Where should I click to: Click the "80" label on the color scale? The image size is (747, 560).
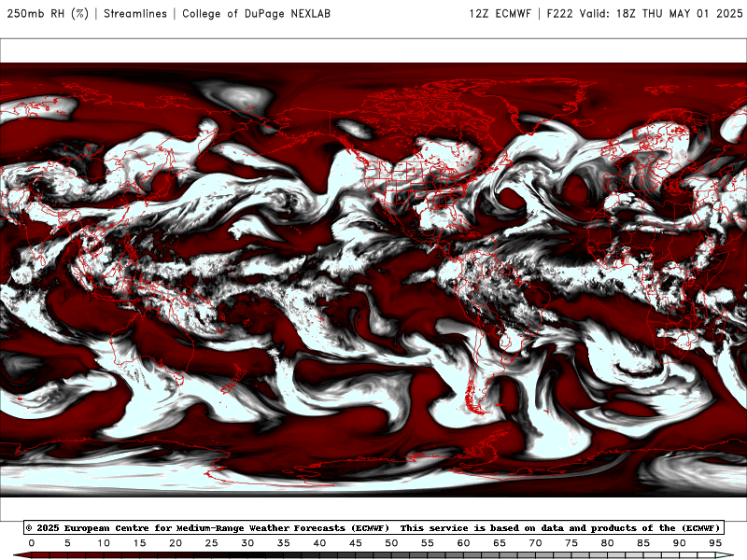click(608, 543)
